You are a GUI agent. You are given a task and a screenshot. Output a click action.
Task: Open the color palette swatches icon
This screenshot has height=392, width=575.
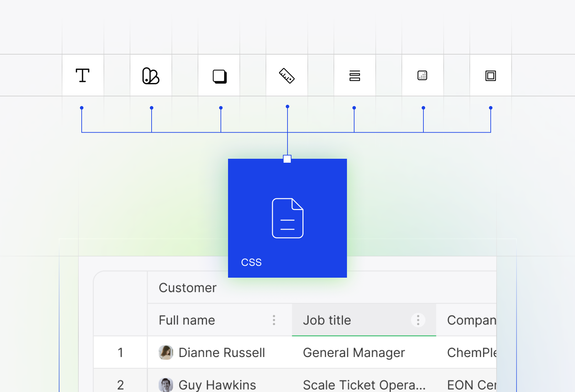[151, 76]
